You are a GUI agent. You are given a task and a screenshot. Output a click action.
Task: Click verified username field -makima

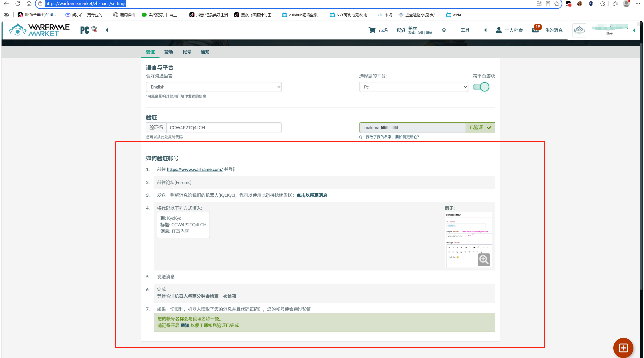413,128
